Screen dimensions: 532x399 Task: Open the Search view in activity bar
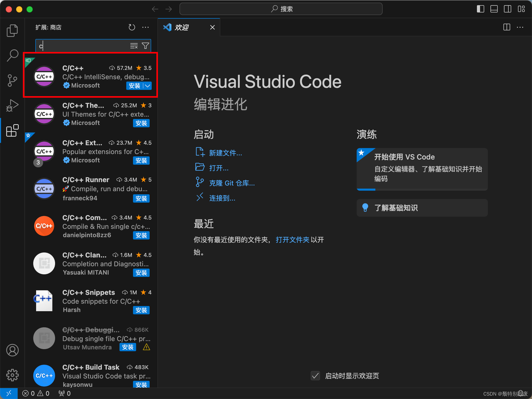coord(12,55)
